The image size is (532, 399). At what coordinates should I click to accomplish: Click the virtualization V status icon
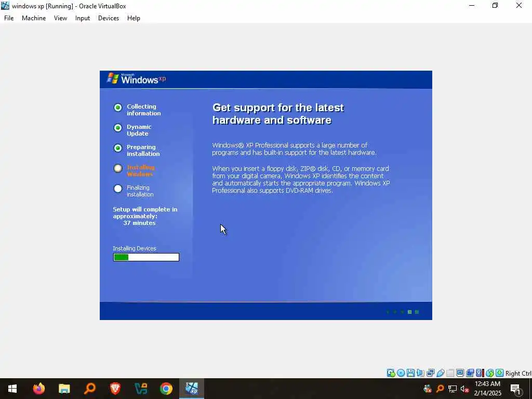480,373
